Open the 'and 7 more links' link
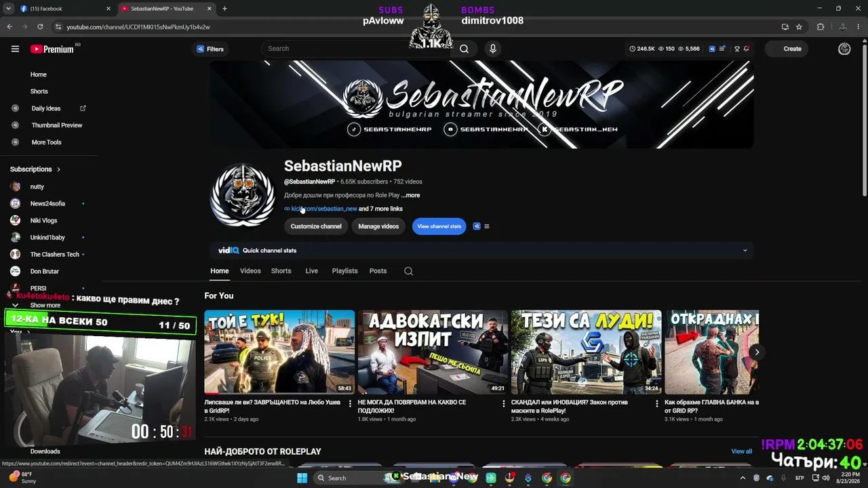Image resolution: width=868 pixels, height=488 pixels. tap(380, 209)
